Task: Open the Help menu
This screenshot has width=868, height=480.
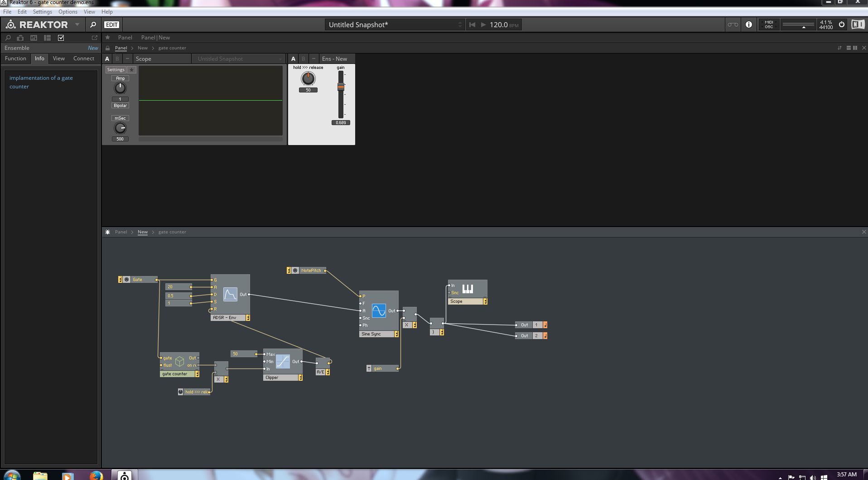Action: [107, 12]
